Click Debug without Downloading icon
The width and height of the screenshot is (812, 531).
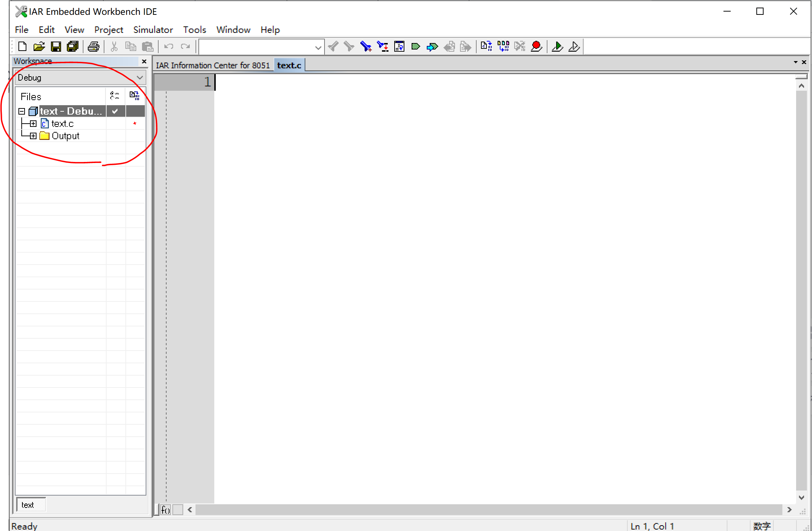(574, 47)
